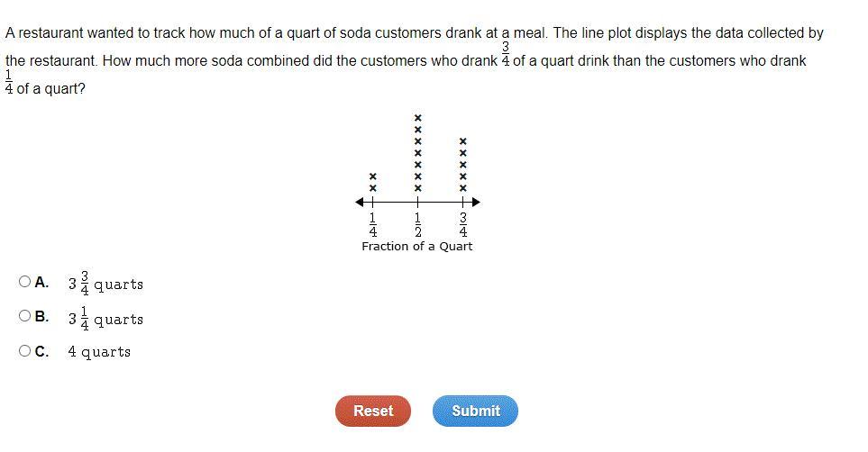Image resolution: width=868 pixels, height=452 pixels.
Task: Submit the answer with the Submit button
Action: point(476,411)
